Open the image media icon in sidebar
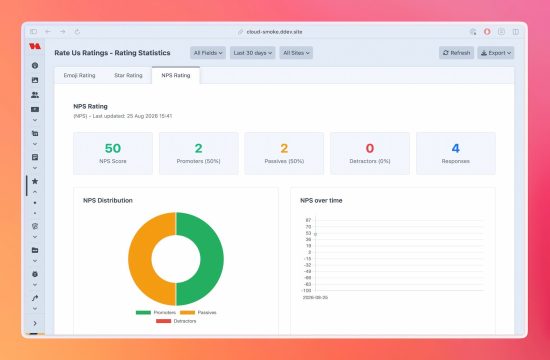The height and width of the screenshot is (360, 550). coord(35,80)
